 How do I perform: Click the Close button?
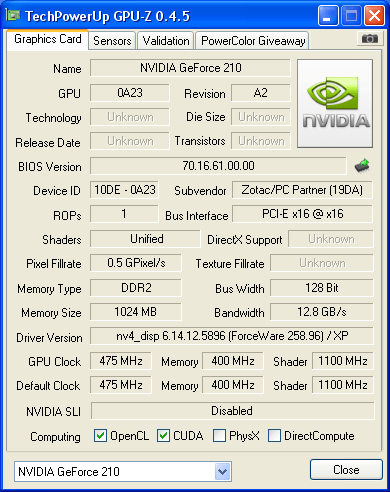tap(346, 470)
